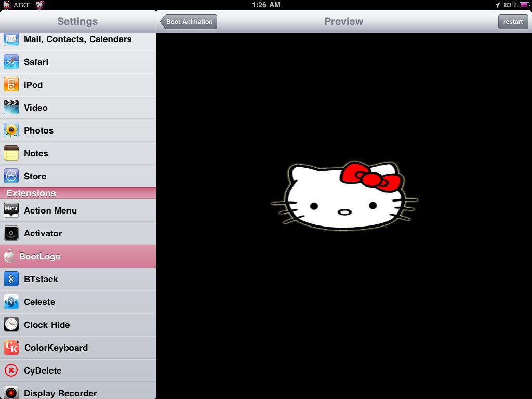Select the highlighted BootLogo row

click(x=78, y=256)
